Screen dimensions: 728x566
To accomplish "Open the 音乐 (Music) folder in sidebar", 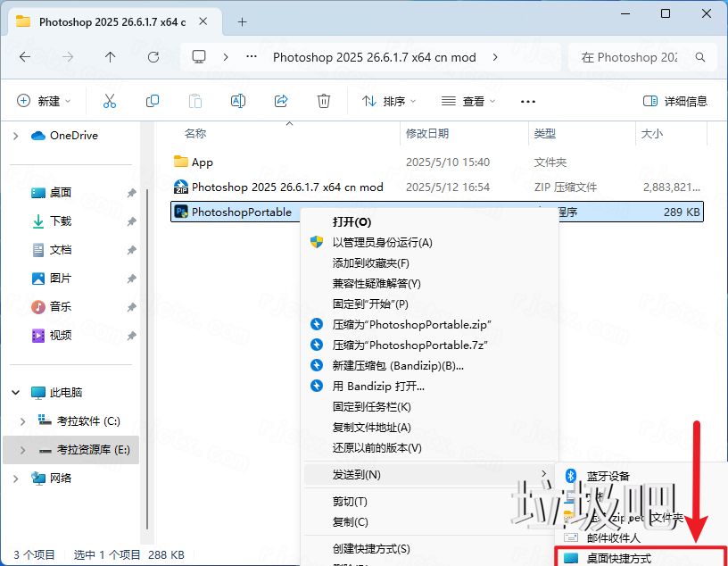I will pyautogui.click(x=61, y=307).
